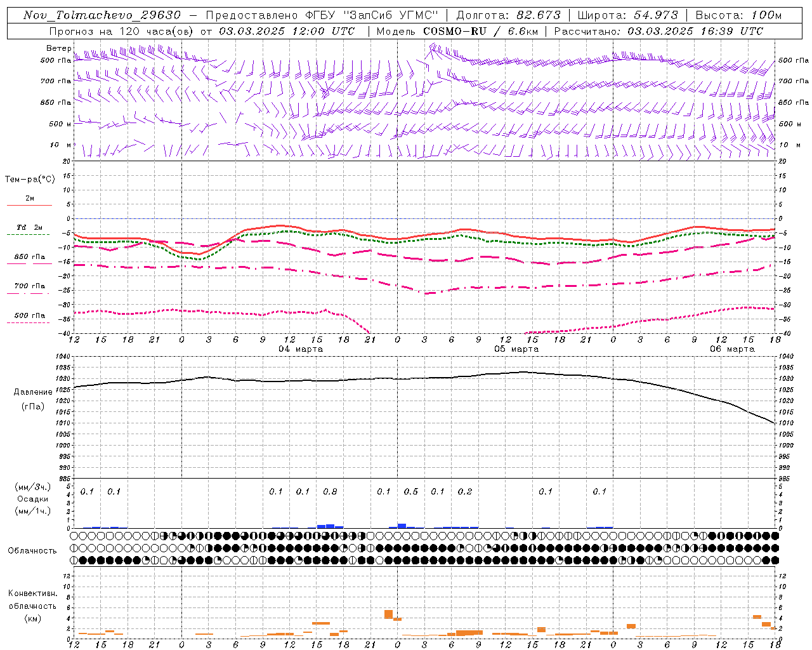Select the 'ФГБУ "ЗапСиб УГМС"' provider text

tap(372, 15)
